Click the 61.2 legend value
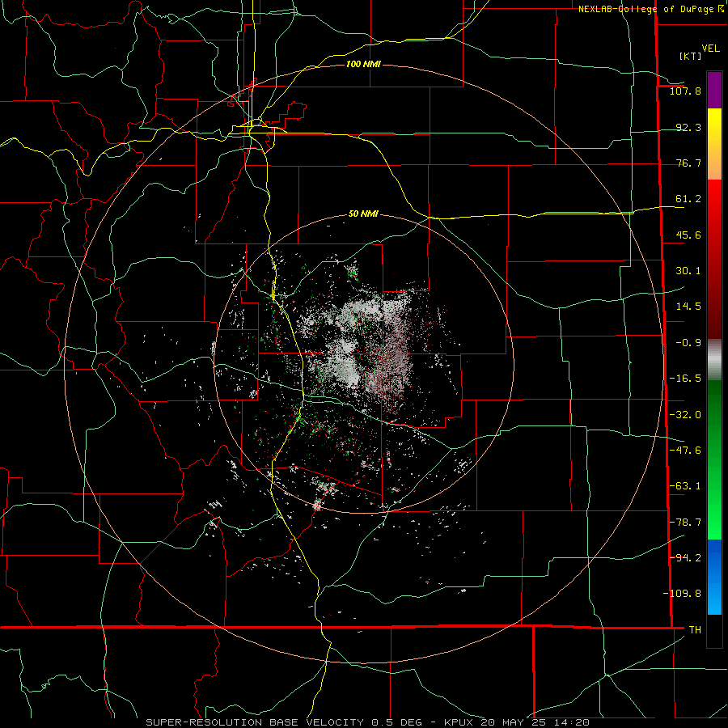The image size is (728, 728). (x=688, y=199)
